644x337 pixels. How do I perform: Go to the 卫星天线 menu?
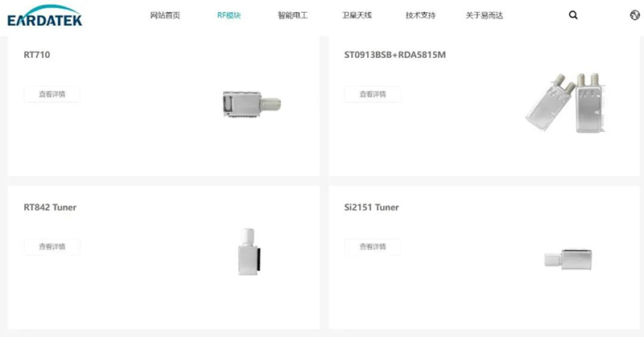click(357, 15)
